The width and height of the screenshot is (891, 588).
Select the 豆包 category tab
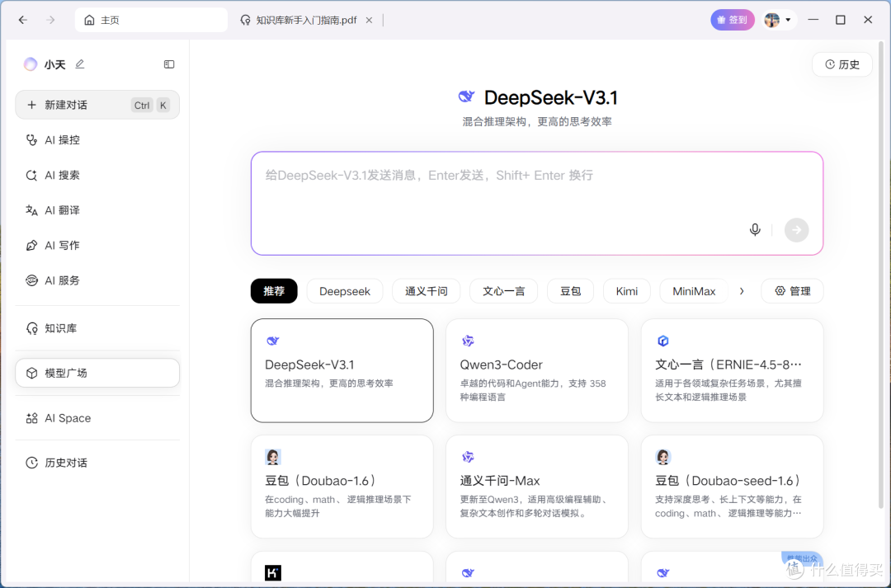coord(571,291)
